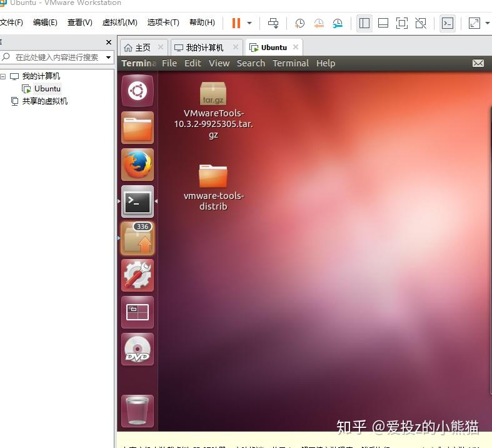Open the 选项卡(T) menu
492x448 pixels.
click(x=163, y=23)
